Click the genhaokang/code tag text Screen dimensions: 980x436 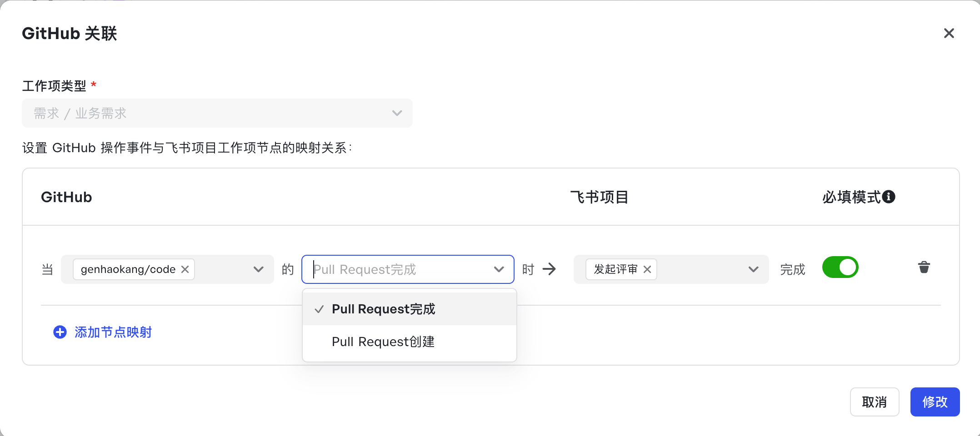click(128, 269)
